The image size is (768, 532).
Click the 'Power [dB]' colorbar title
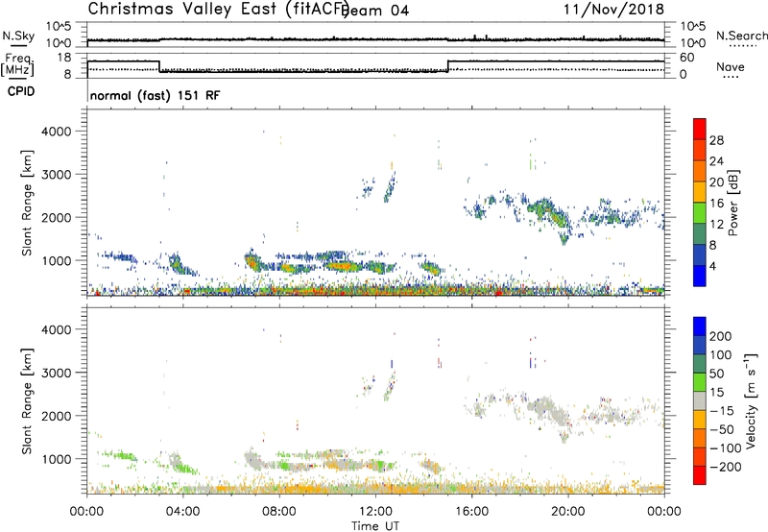(732, 203)
